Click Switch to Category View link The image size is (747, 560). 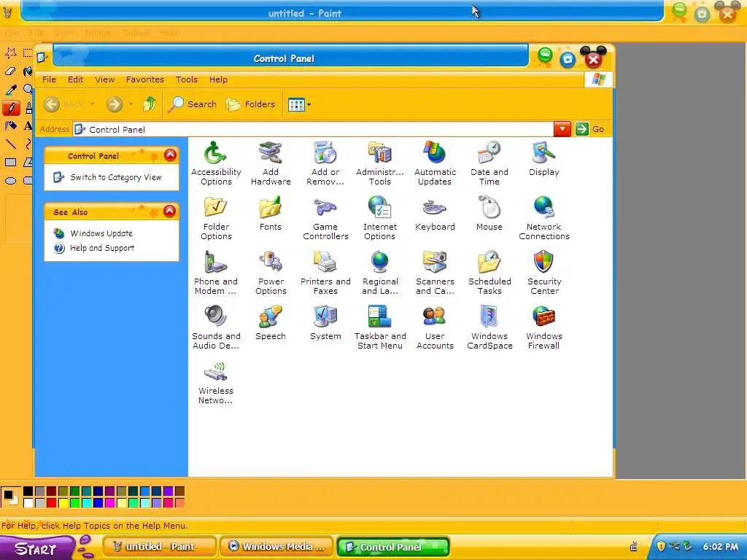(x=116, y=177)
